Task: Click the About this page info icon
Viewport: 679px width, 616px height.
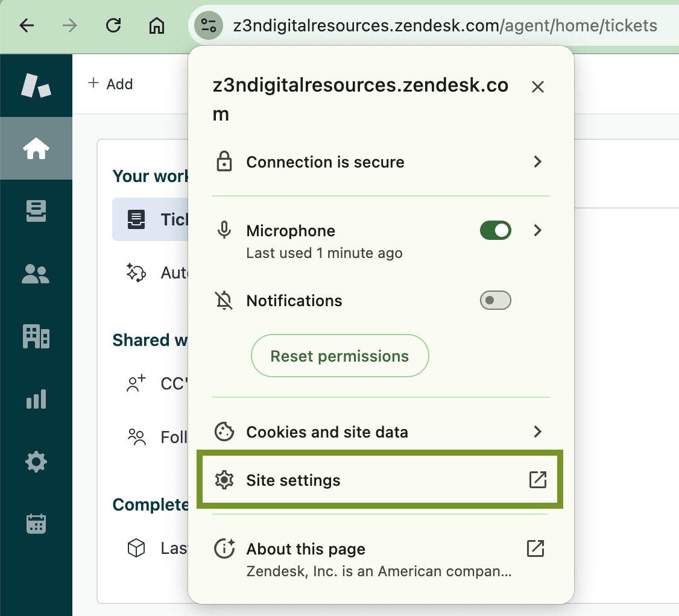Action: pyautogui.click(x=224, y=548)
